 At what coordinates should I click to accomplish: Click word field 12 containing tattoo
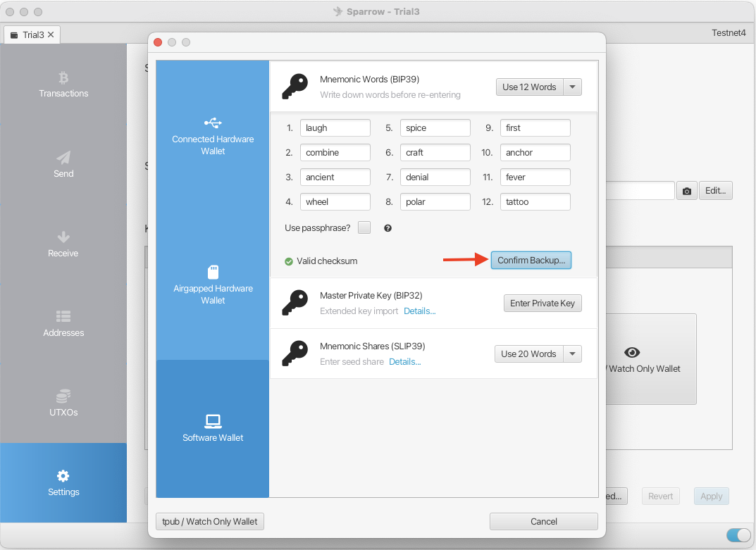pyautogui.click(x=535, y=201)
